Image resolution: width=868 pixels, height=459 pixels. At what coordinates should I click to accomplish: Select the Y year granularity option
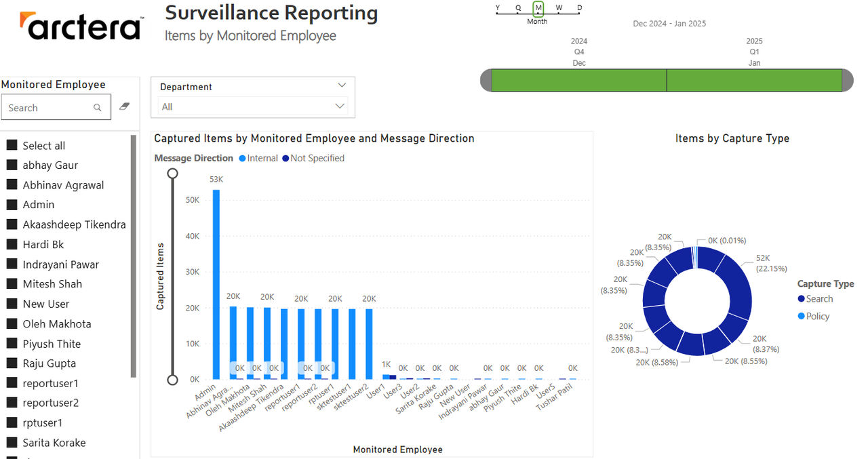tap(498, 8)
